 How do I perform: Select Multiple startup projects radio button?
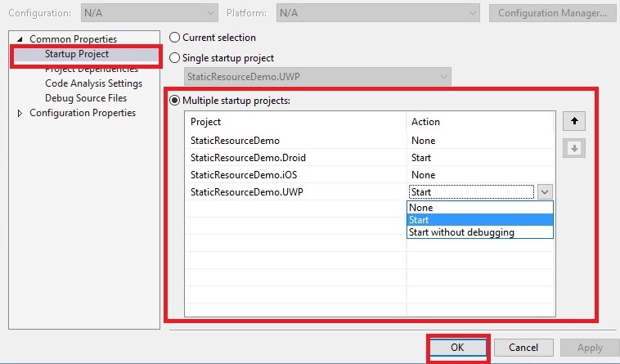(x=174, y=101)
